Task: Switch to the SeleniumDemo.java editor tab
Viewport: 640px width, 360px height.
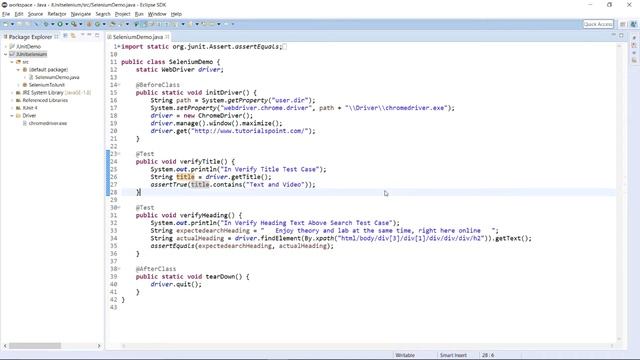Action: [x=138, y=37]
